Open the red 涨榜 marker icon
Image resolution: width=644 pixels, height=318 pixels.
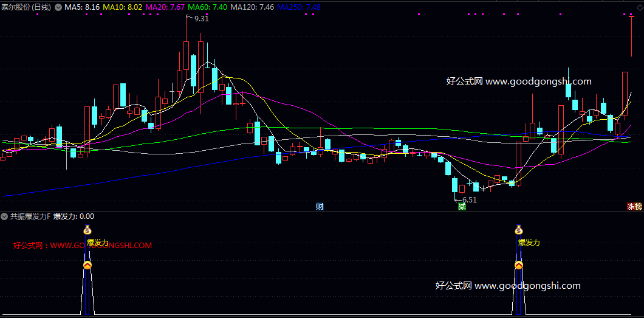click(x=634, y=207)
